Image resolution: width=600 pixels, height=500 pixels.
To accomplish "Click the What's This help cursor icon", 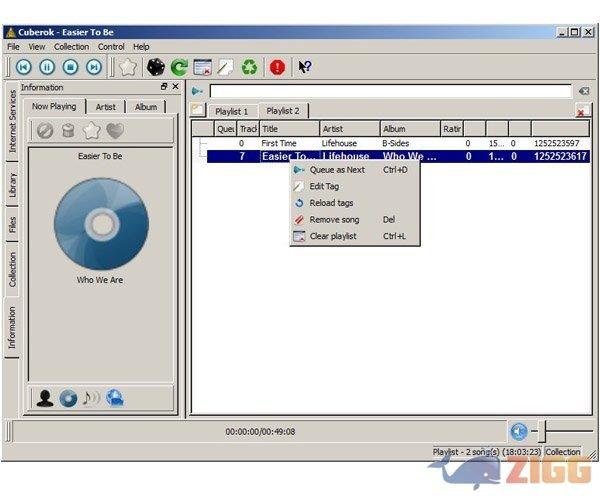I will [305, 67].
